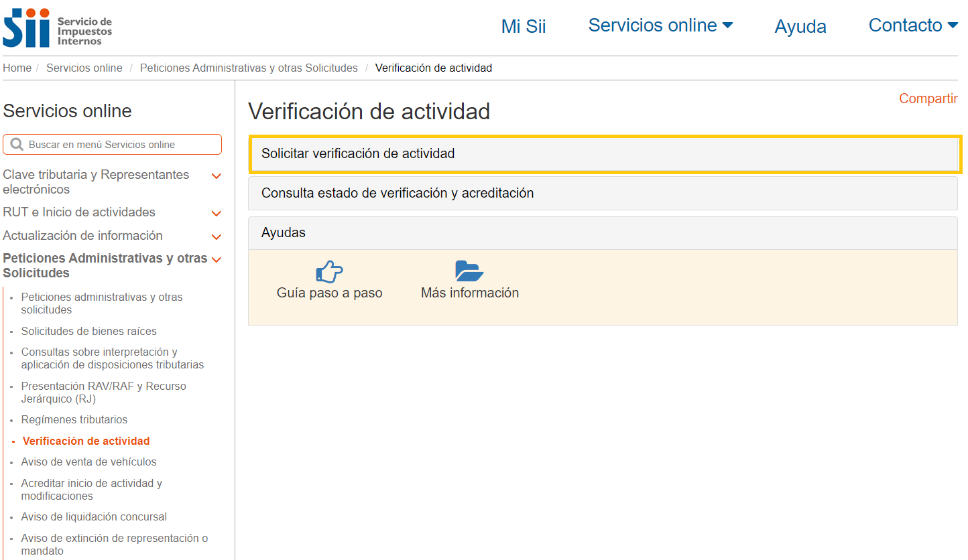968x560 pixels.
Task: Click the SII logo
Action: 58,28
